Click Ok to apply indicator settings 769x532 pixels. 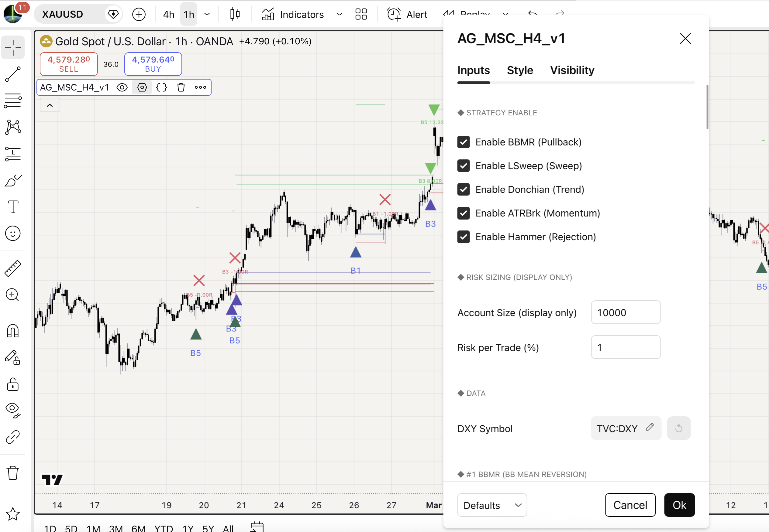[x=679, y=505]
